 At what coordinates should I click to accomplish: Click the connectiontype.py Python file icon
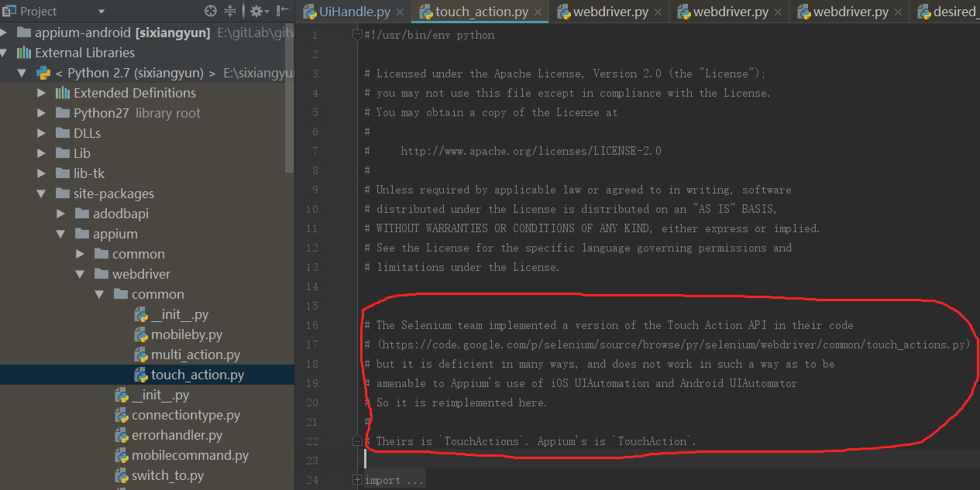coord(122,415)
